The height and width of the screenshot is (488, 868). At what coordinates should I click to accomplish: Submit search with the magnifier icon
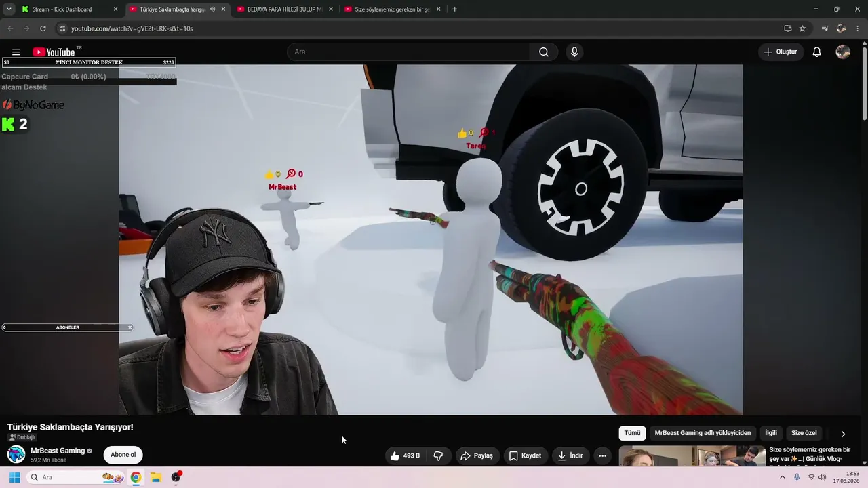point(544,52)
